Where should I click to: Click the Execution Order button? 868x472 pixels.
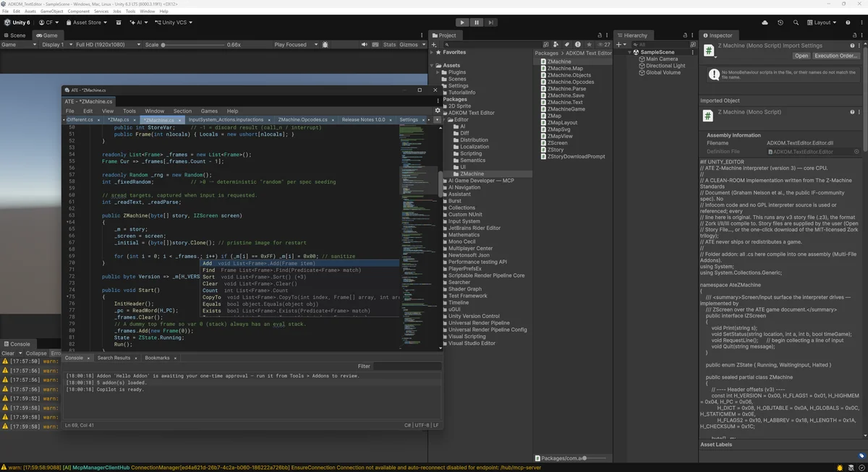tap(836, 56)
